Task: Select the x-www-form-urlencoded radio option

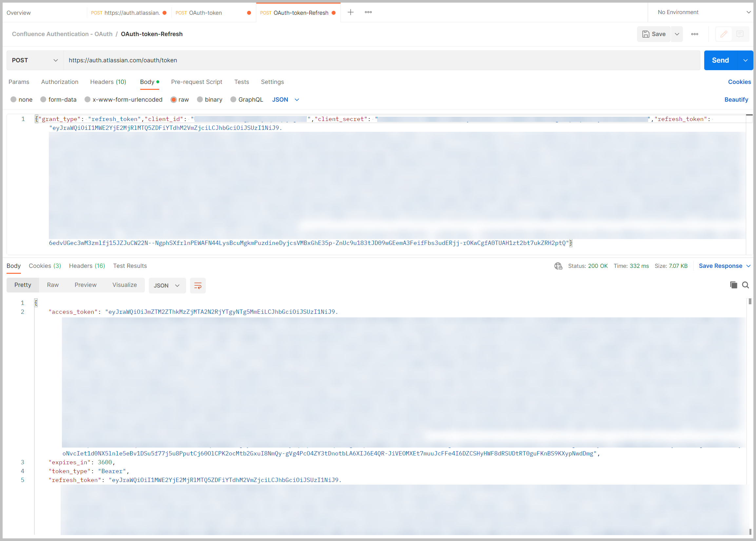Action: click(x=87, y=100)
